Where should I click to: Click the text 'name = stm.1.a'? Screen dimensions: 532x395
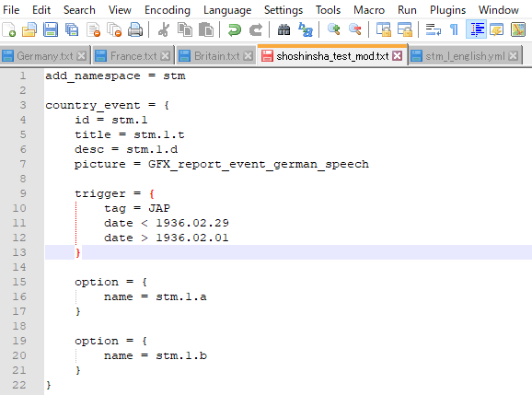[156, 296]
